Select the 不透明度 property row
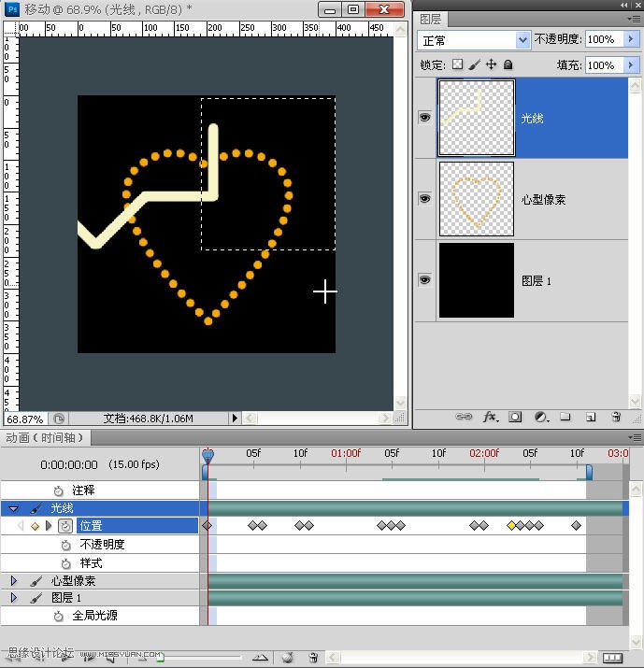The image size is (644, 668). click(x=99, y=545)
